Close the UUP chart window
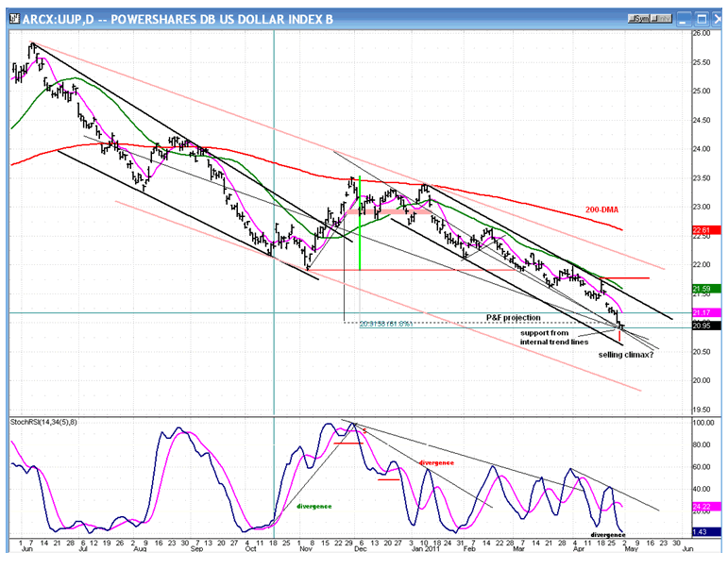 pyautogui.click(x=717, y=18)
